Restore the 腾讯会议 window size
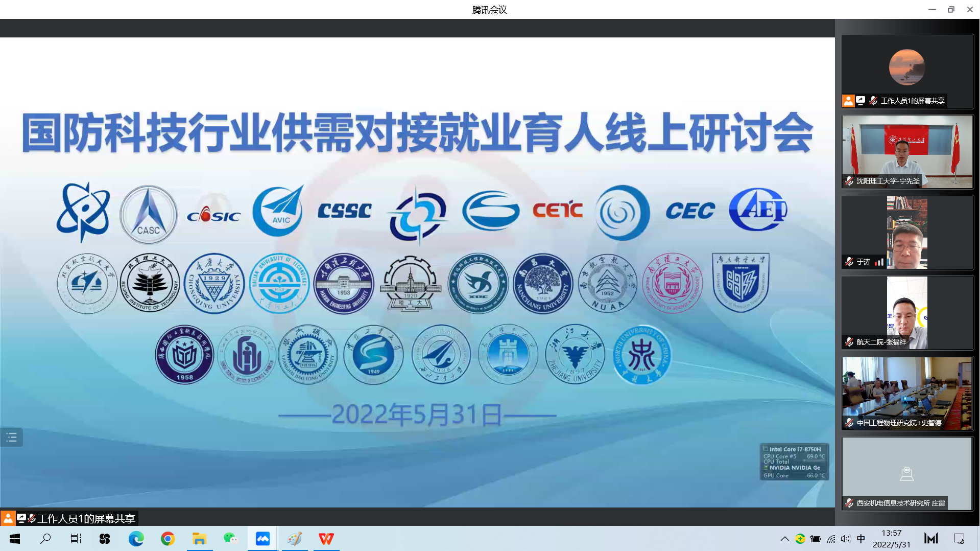Image resolution: width=980 pixels, height=551 pixels. [x=951, y=9]
